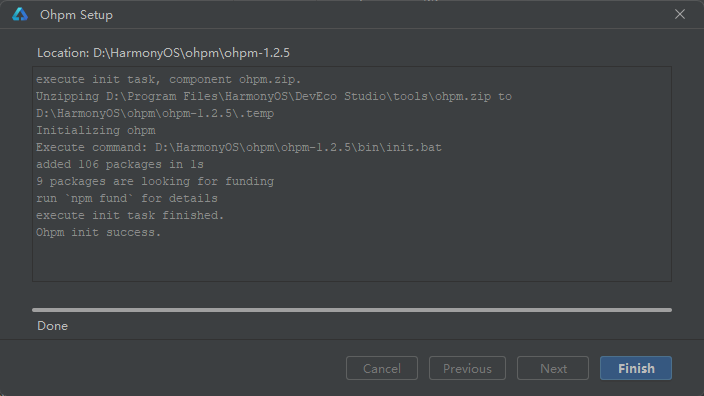Click the 'Unzipping D:\Program Files' log line
The height and width of the screenshot is (396, 704).
coord(274,97)
